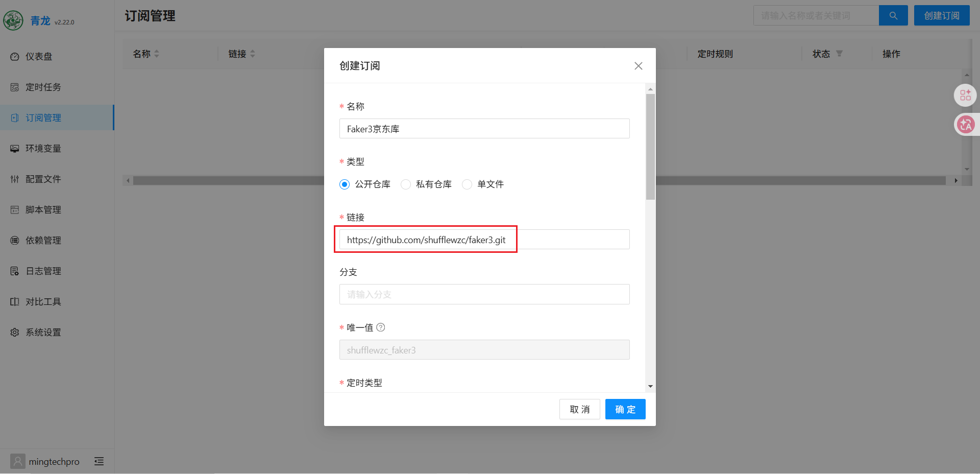The image size is (980, 474).
Task: Click the 创建订阅 button in the header
Action: pyautogui.click(x=942, y=15)
